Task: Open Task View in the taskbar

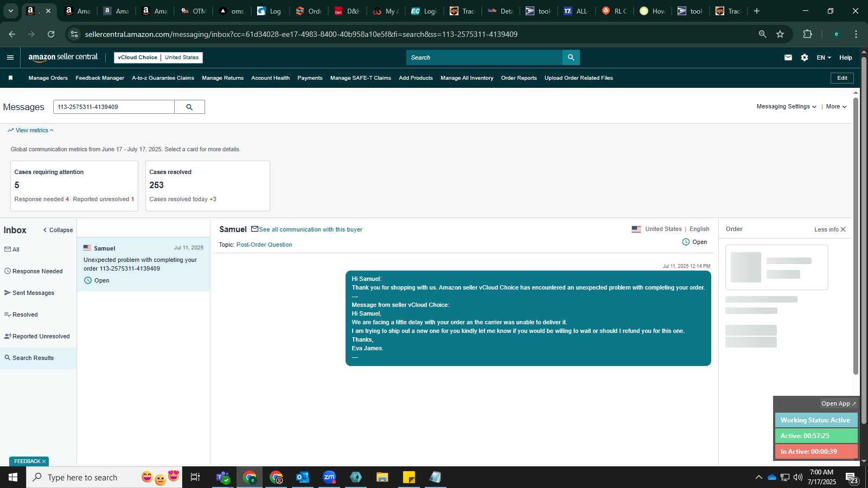Action: [195, 477]
